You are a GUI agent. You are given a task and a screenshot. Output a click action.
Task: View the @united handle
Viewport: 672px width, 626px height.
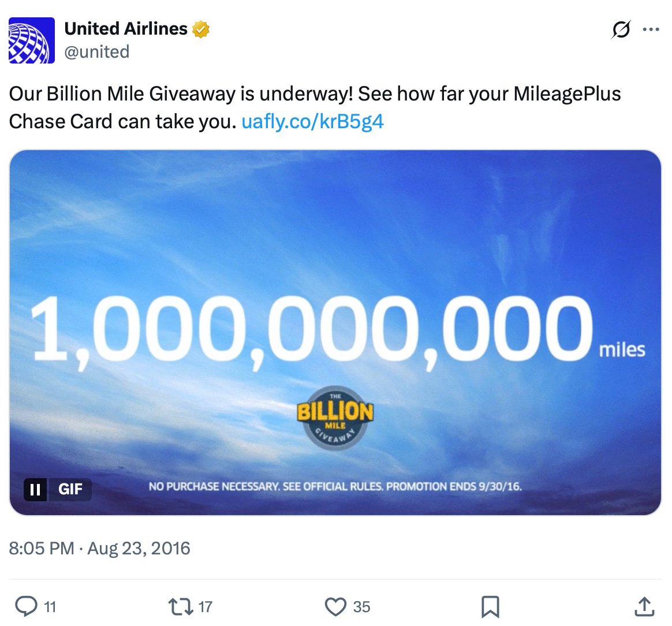click(96, 51)
